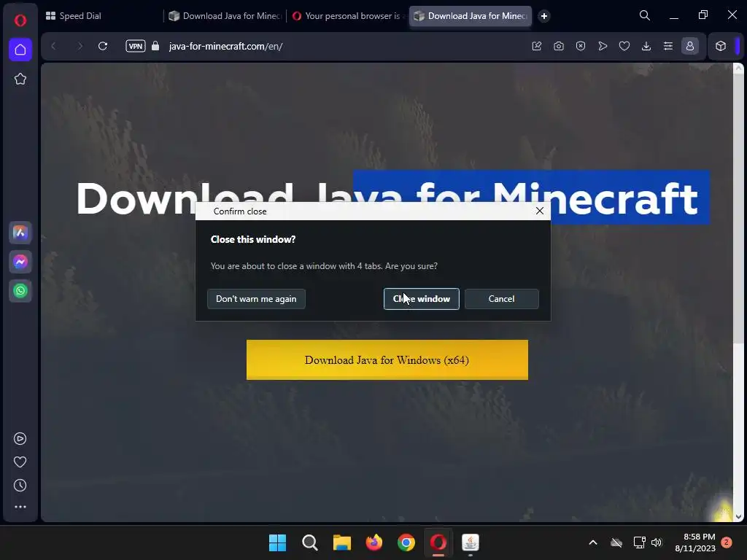
Task: Launch Chrome from taskbar
Action: point(406,542)
